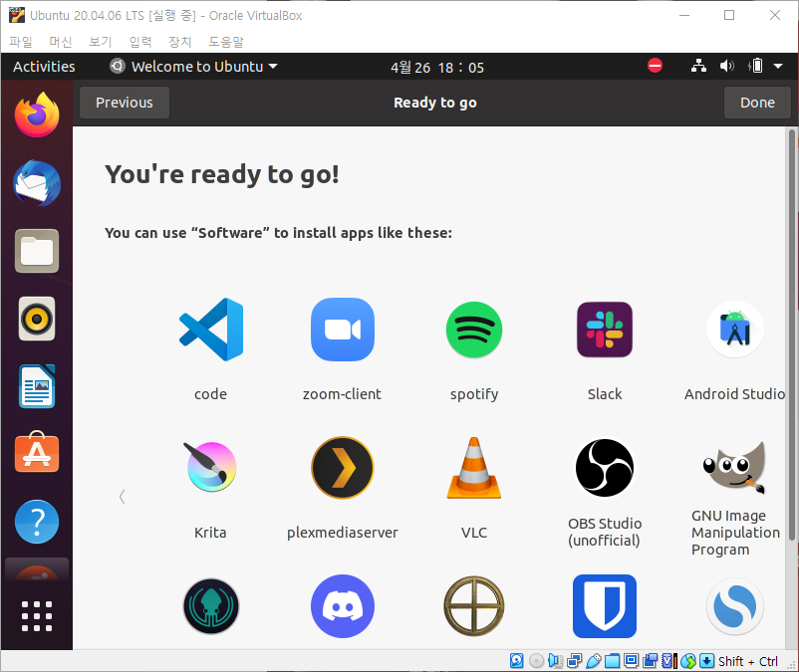
Task: Open the GNU Image Manipulation Program icon
Action: pyautogui.click(x=735, y=467)
